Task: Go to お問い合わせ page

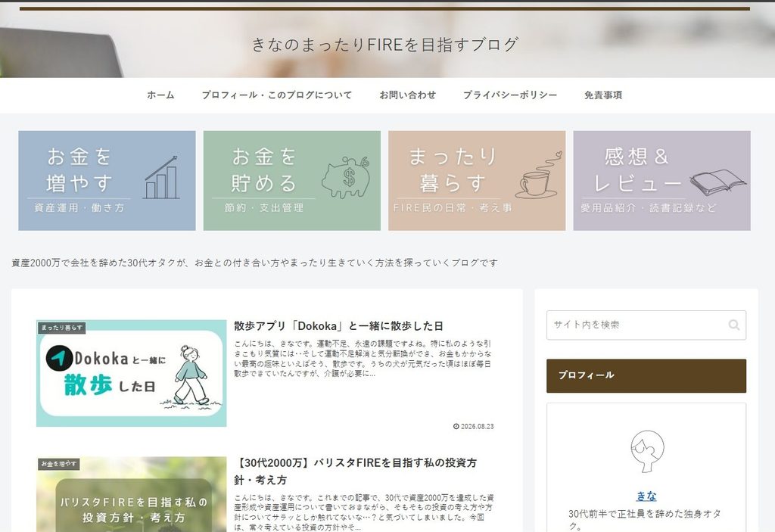Action: 408,95
